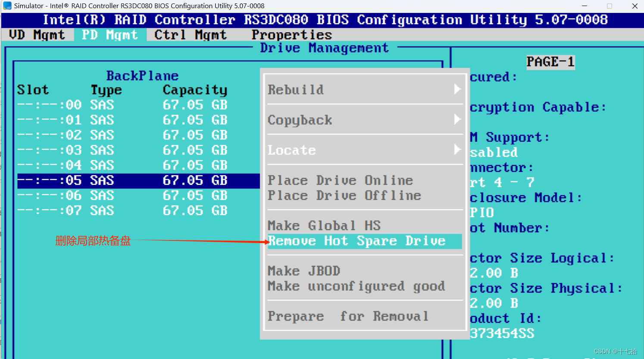Select drive in slot 06

[x=138, y=195]
